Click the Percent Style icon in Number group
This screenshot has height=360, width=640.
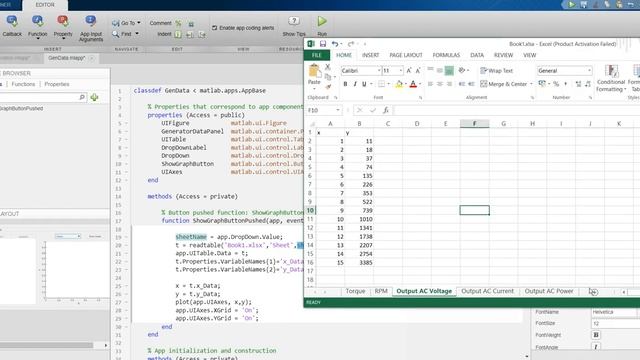(x=556, y=84)
